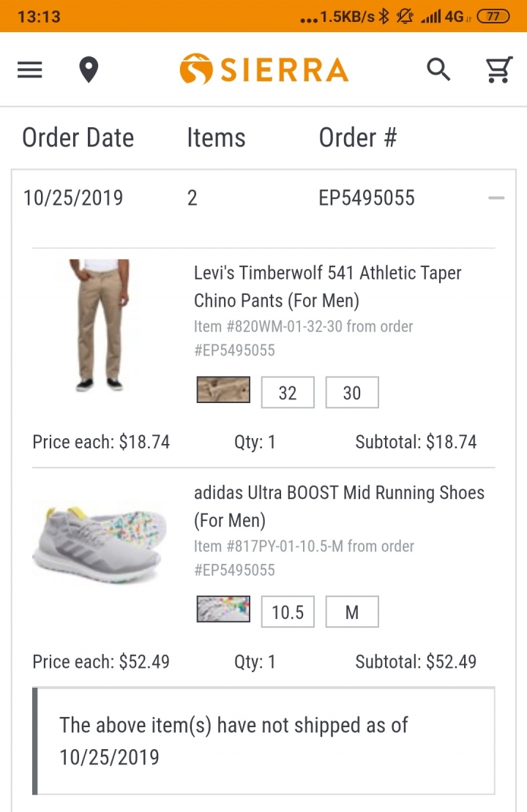Tap the order date 10/25/2019 row

pyautogui.click(x=73, y=198)
